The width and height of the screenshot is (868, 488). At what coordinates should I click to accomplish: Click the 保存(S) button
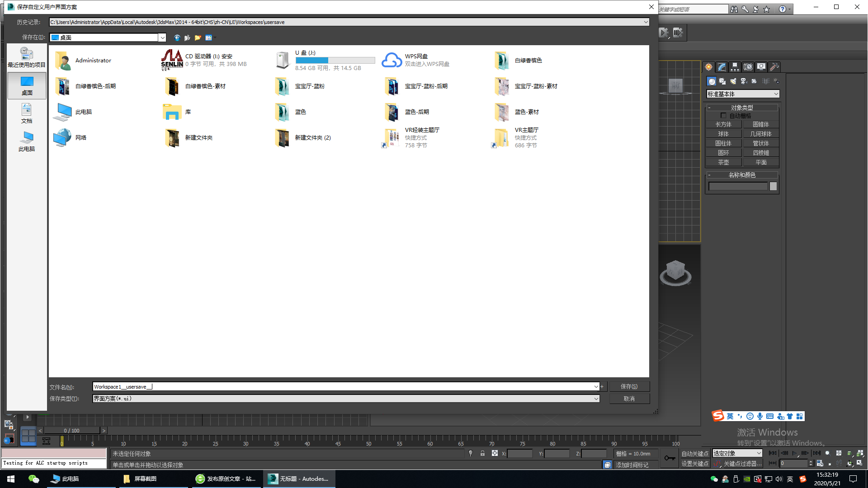click(x=629, y=386)
